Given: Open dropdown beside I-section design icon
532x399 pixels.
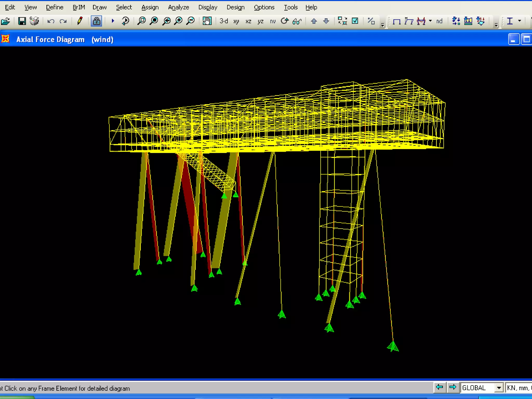Looking at the screenshot, I should pyautogui.click(x=520, y=21).
